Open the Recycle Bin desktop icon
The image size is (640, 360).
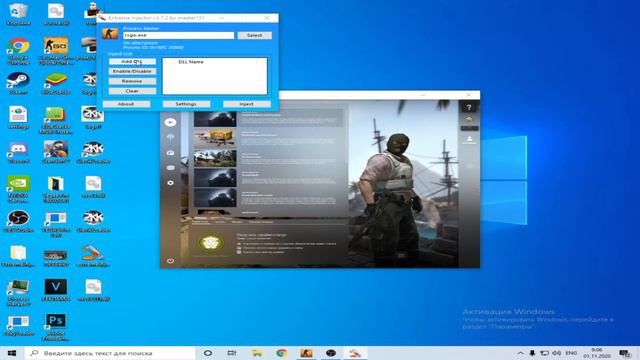(x=18, y=14)
